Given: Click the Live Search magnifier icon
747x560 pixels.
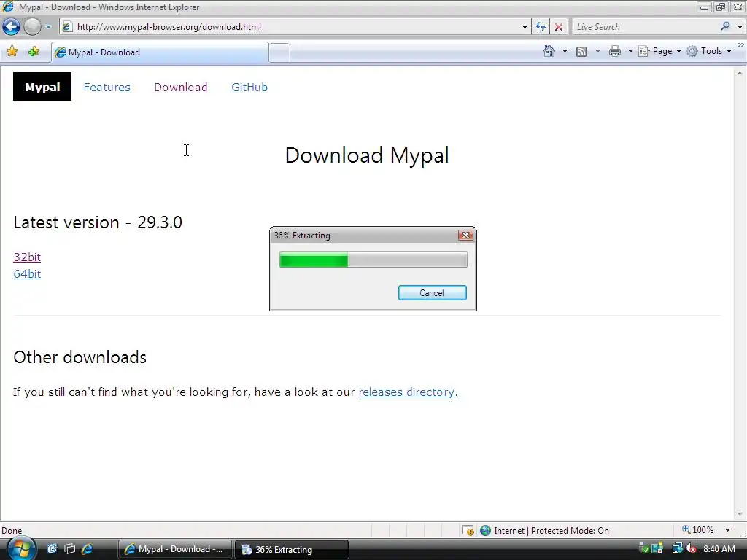Looking at the screenshot, I should [726, 26].
